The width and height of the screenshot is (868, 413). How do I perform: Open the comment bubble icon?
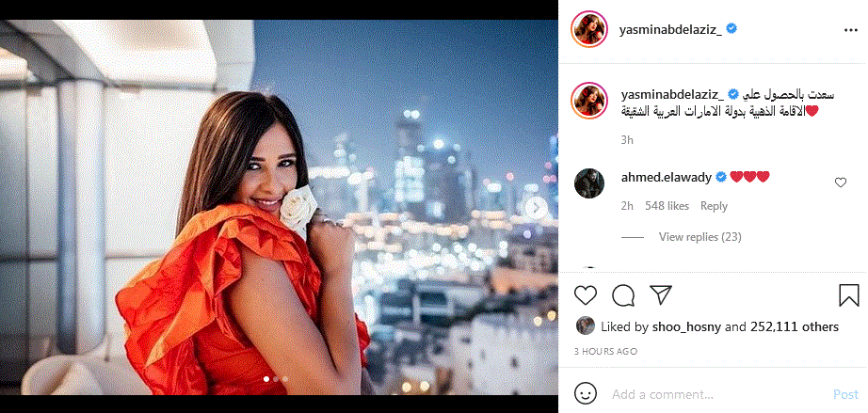623,295
